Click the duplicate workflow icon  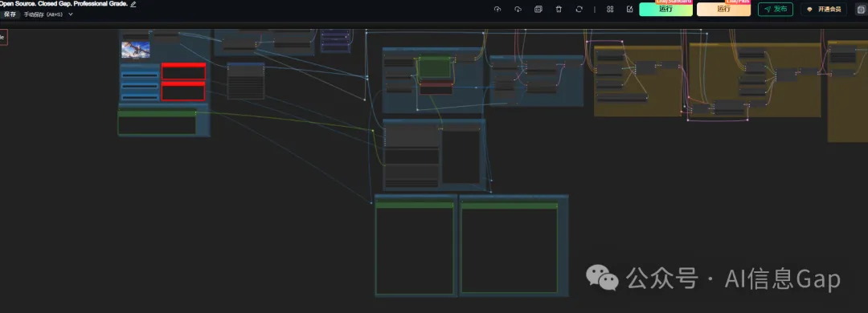(538, 10)
